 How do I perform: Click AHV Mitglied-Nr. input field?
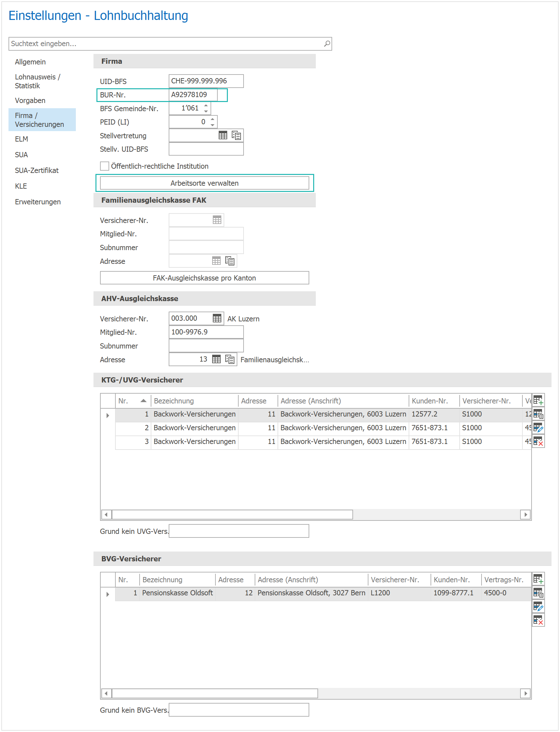coord(206,332)
